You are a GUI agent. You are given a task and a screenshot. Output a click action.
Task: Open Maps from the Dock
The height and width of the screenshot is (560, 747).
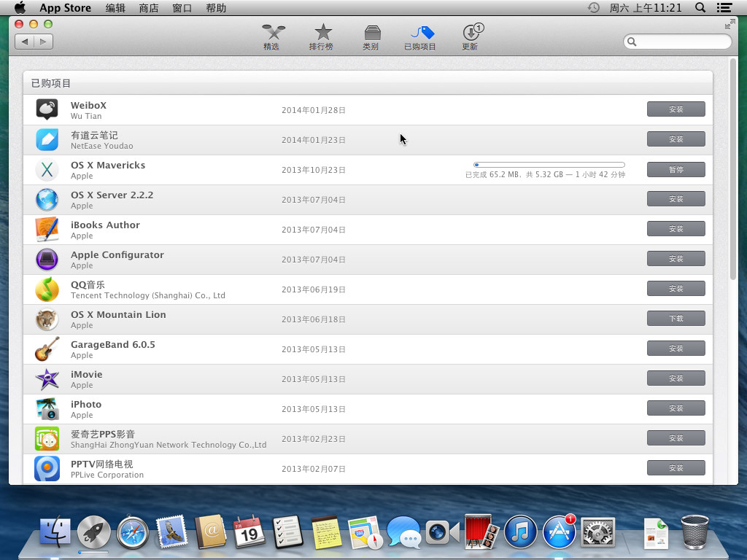(365, 532)
